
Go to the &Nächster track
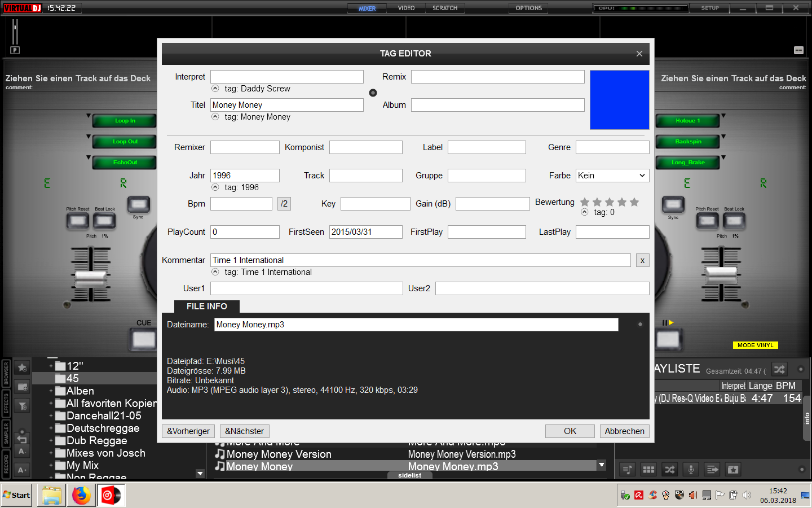click(244, 431)
